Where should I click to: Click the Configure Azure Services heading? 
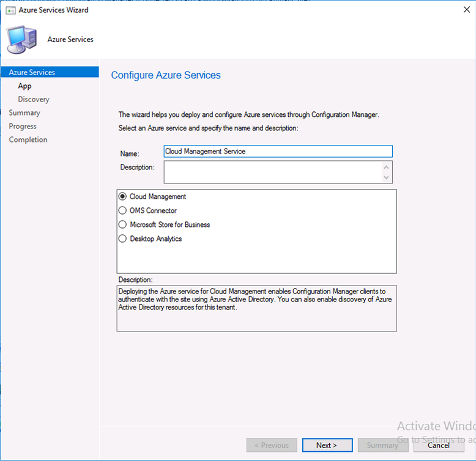point(166,75)
